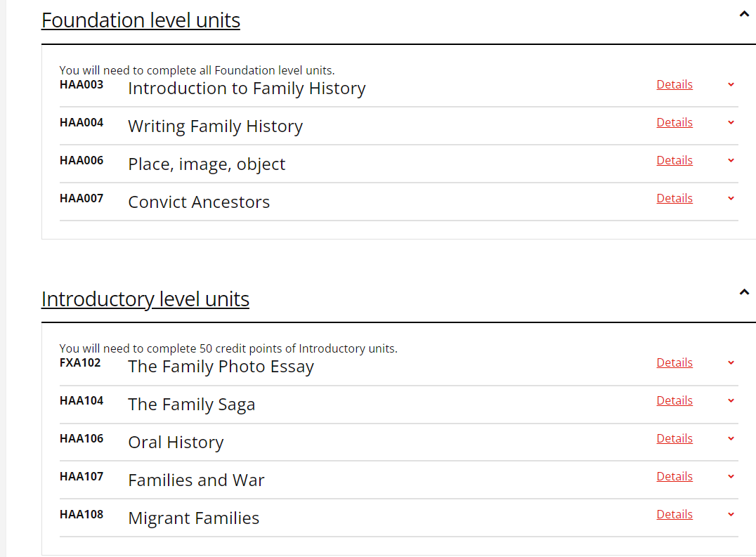This screenshot has width=756, height=557.
Task: Expand details chevron for Convict Ancestors
Action: coord(731,198)
